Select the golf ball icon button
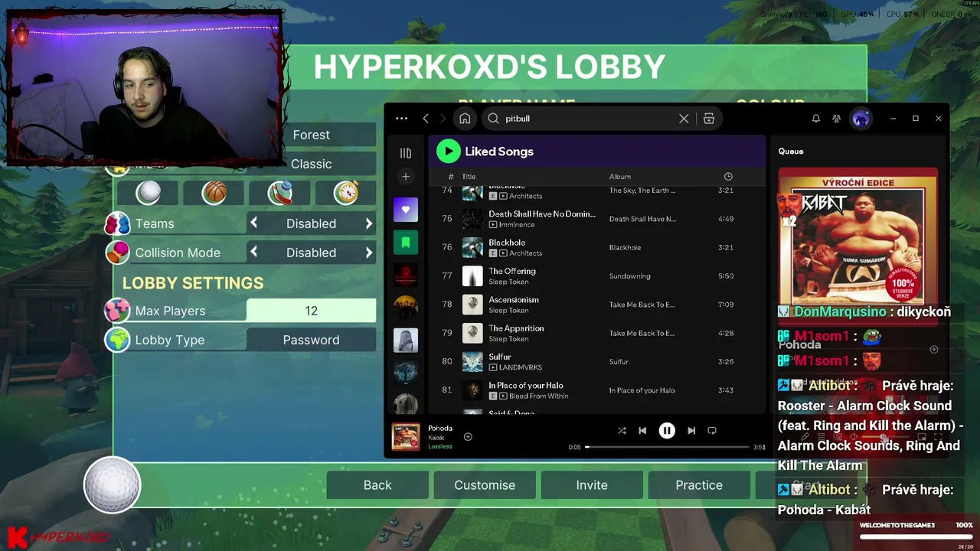This screenshot has width=980, height=551. [x=149, y=193]
